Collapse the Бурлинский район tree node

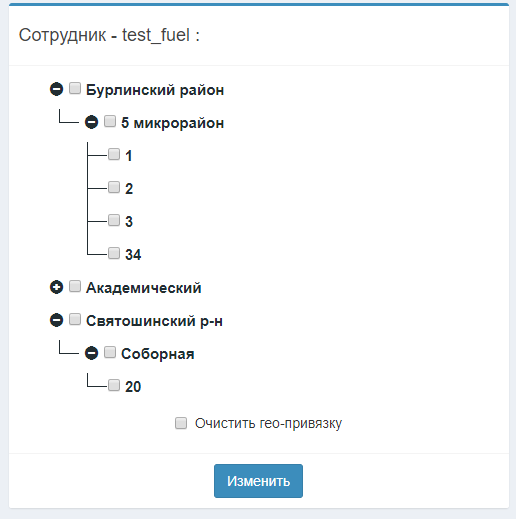[56, 89]
